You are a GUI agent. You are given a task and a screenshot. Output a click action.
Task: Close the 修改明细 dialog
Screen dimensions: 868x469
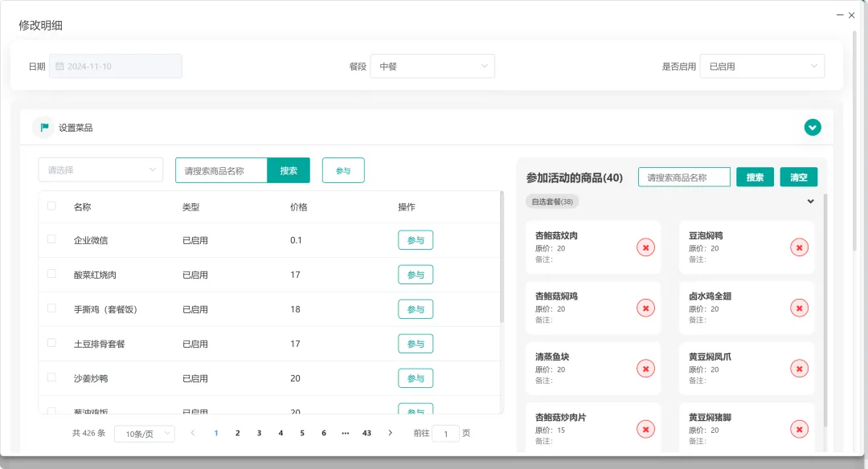[852, 15]
